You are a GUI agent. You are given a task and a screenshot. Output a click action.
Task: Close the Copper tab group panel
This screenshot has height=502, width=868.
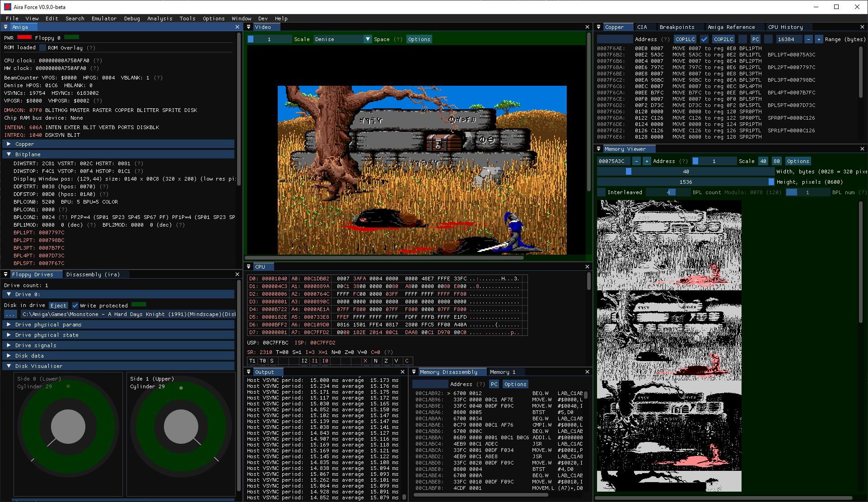click(x=862, y=27)
